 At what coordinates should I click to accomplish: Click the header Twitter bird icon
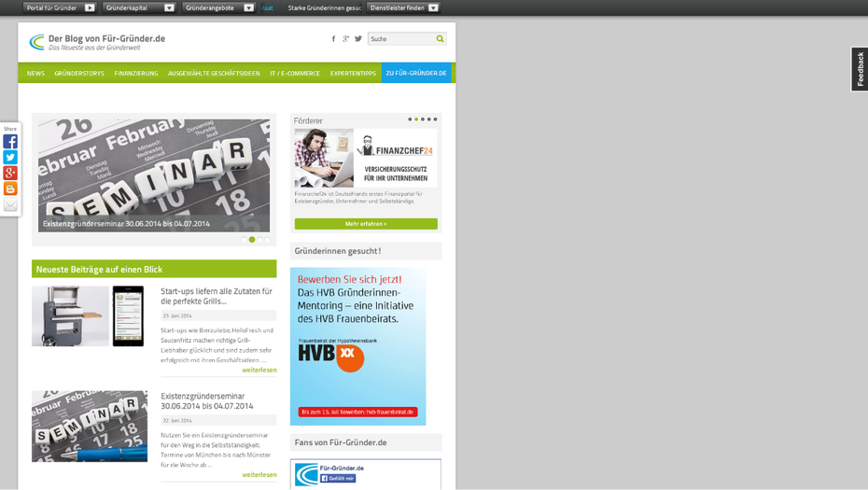tap(358, 39)
